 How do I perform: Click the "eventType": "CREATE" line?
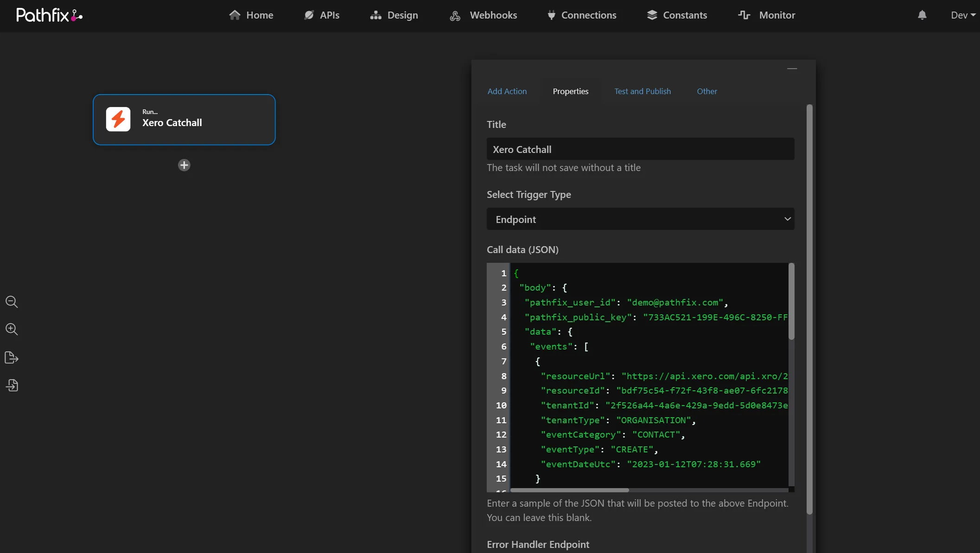point(599,450)
